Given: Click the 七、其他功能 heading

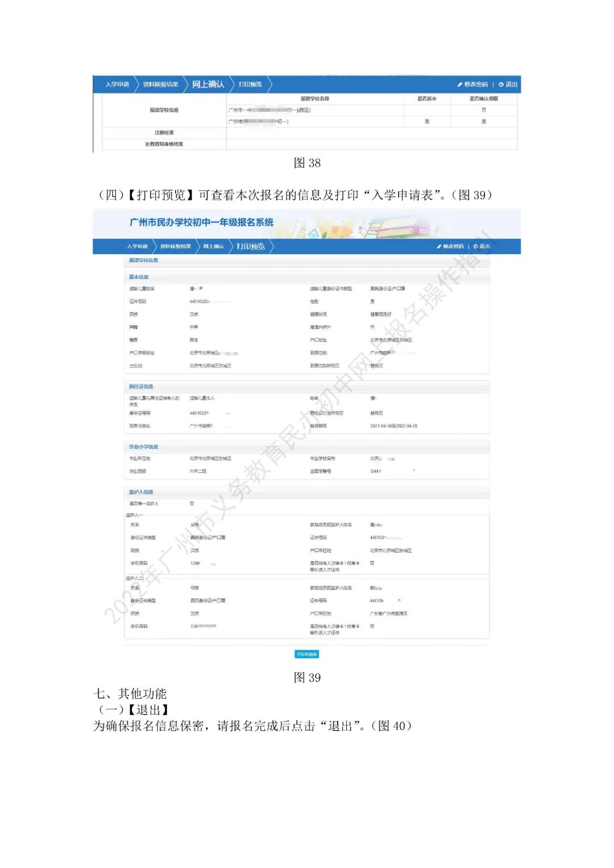Looking at the screenshot, I should pyautogui.click(x=130, y=694).
